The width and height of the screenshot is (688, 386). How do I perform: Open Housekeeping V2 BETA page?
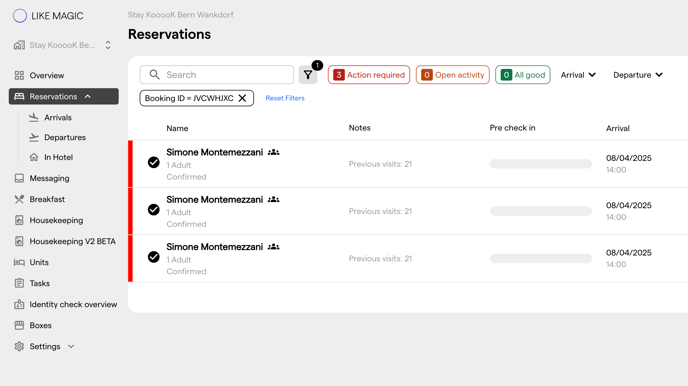pos(72,241)
